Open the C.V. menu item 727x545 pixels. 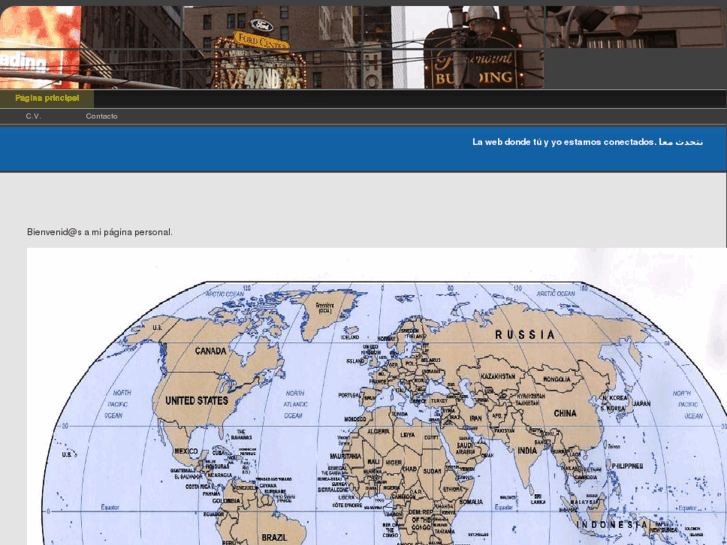point(33,116)
